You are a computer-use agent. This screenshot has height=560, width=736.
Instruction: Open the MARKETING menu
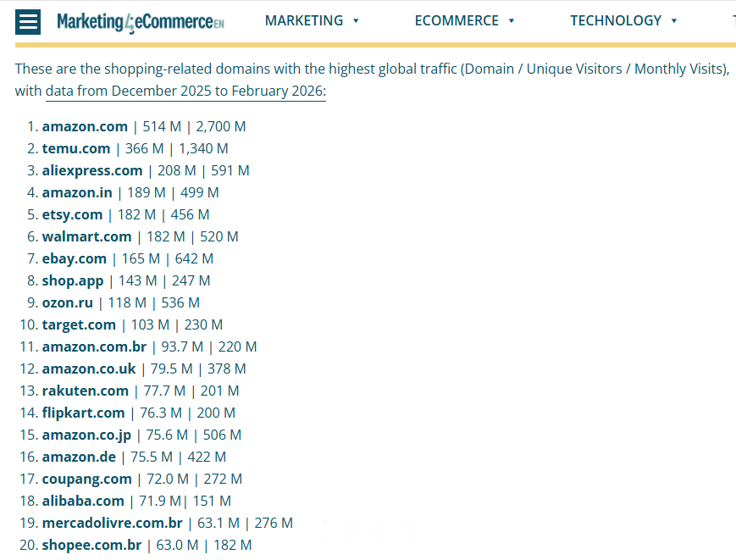[x=304, y=20]
